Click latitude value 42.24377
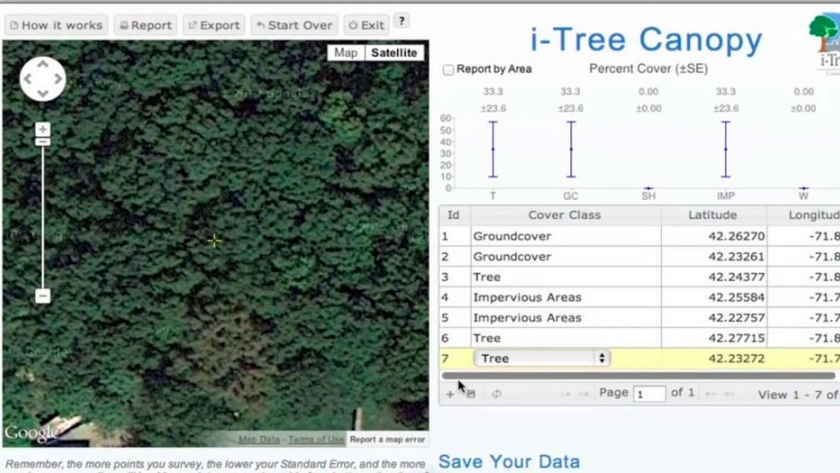Image resolution: width=840 pixels, height=473 pixels. pyautogui.click(x=737, y=277)
